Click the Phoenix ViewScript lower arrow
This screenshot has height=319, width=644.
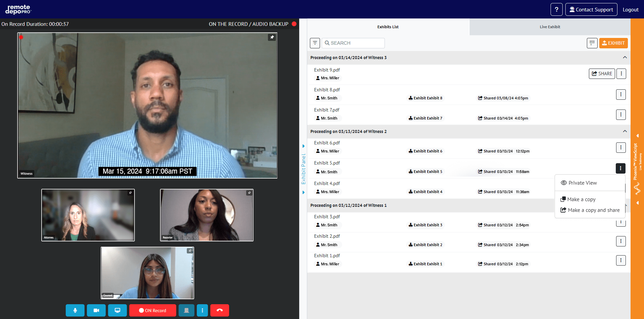point(637,203)
